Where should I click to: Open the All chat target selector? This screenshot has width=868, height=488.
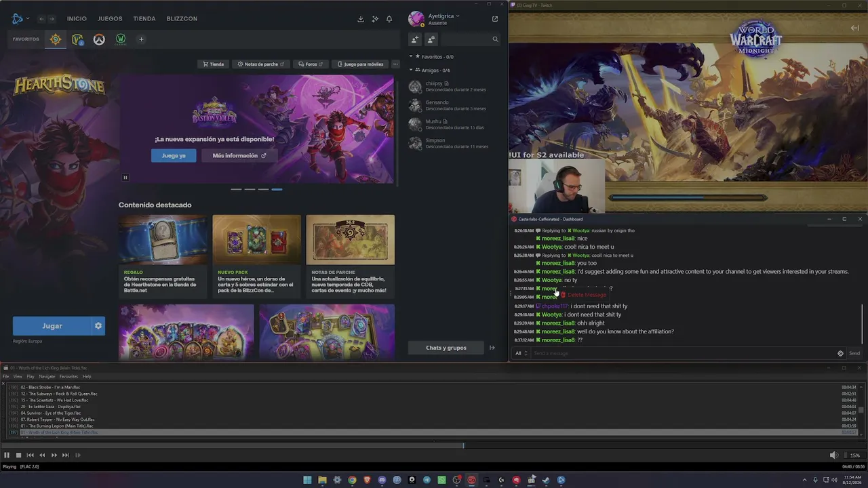pyautogui.click(x=521, y=353)
